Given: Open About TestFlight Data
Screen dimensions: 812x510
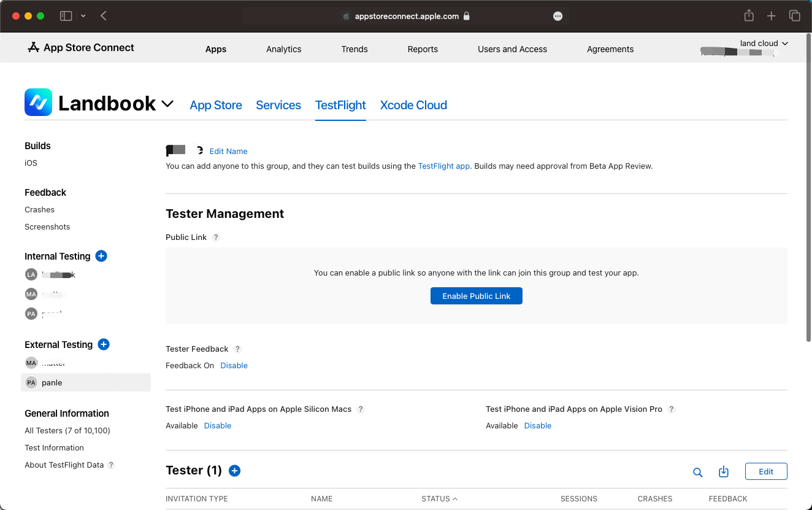Looking at the screenshot, I should point(64,465).
